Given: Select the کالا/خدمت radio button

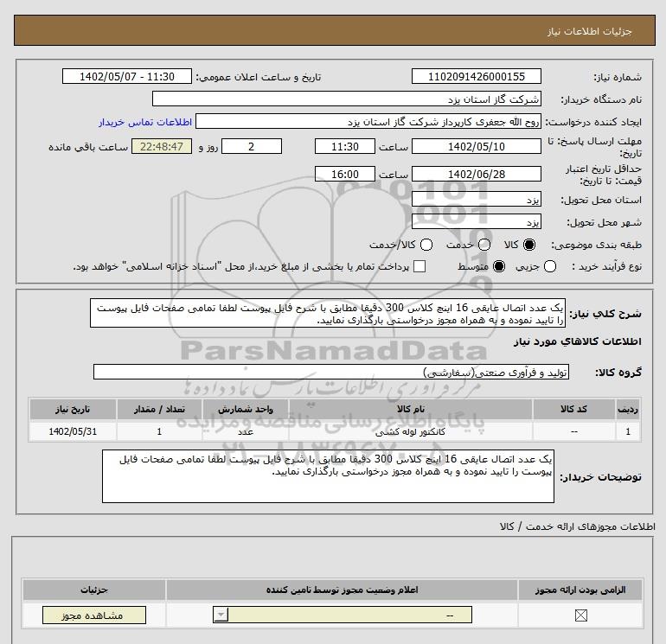Looking at the screenshot, I should [x=426, y=245].
